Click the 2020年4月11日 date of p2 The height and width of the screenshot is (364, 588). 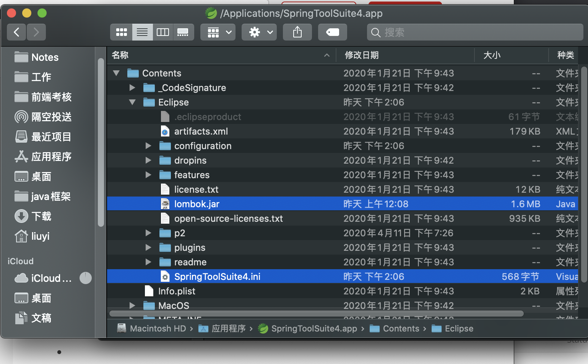click(x=398, y=233)
